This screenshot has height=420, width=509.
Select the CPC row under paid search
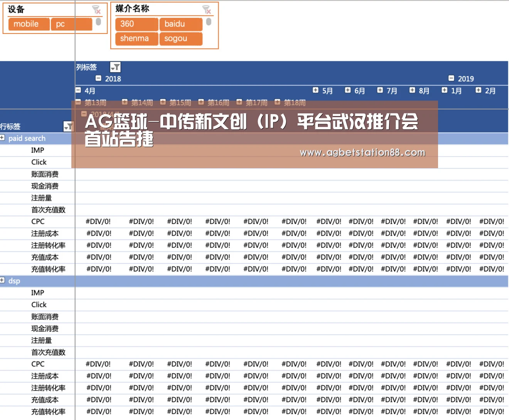(x=37, y=222)
